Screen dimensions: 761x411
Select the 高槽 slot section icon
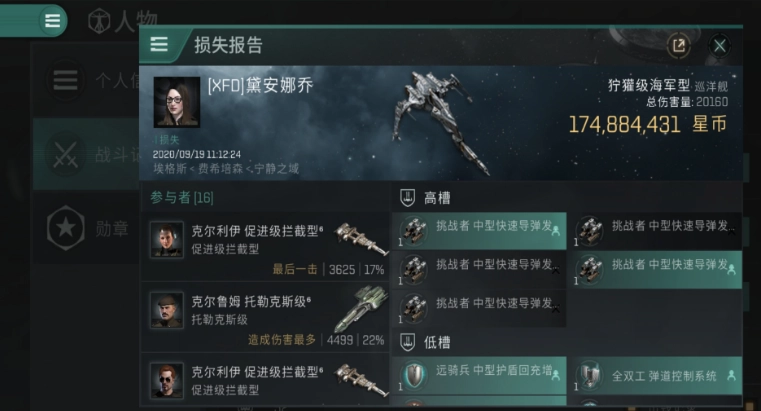[407, 197]
